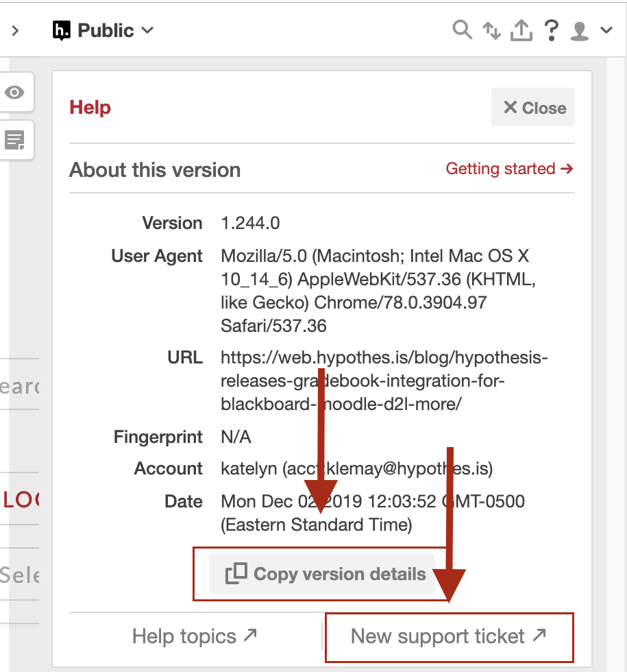Image resolution: width=627 pixels, height=672 pixels.
Task: Open the user account menu icon
Action: coord(580,31)
